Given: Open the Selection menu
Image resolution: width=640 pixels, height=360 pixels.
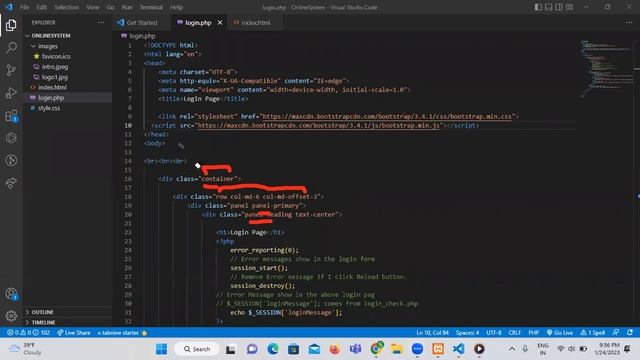Looking at the screenshot, I should tap(66, 7).
